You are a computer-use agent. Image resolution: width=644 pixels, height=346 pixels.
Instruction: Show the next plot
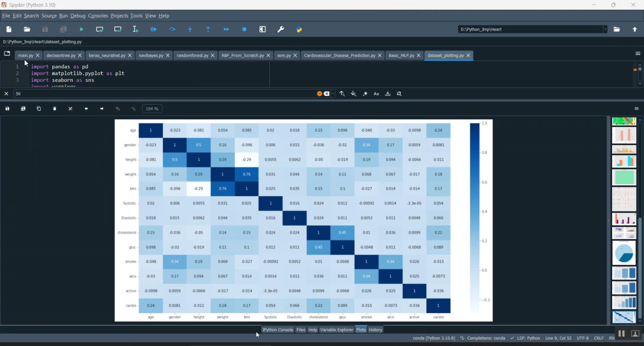point(102,109)
